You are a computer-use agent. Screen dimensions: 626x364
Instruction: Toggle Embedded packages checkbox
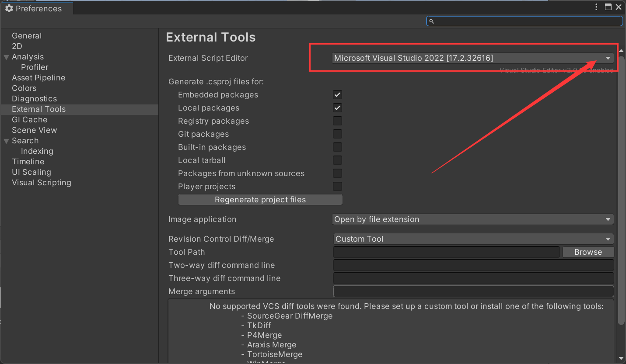(337, 95)
